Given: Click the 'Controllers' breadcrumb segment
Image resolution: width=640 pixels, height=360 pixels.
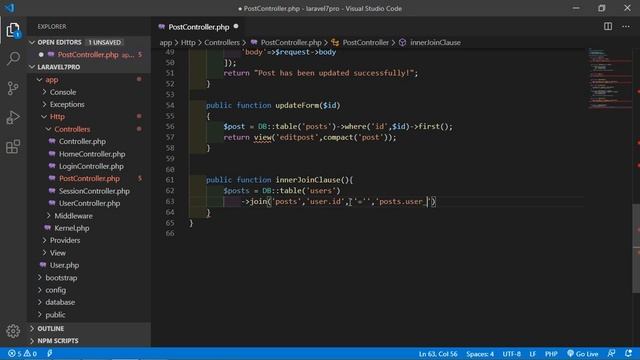Looking at the screenshot, I should 222,42.
